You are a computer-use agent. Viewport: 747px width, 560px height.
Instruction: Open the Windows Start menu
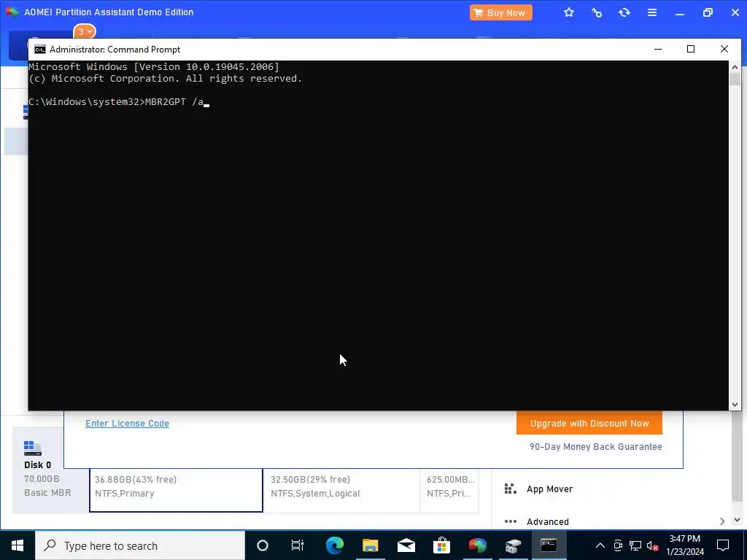tap(18, 545)
